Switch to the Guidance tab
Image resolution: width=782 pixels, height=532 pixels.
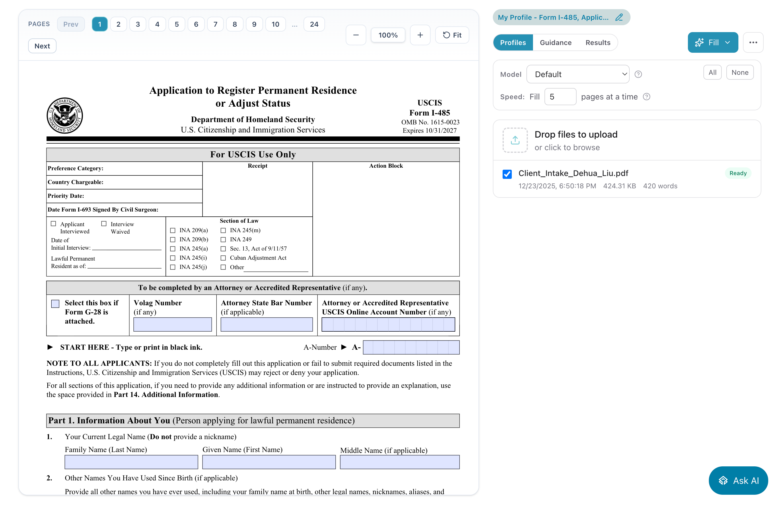click(x=556, y=43)
